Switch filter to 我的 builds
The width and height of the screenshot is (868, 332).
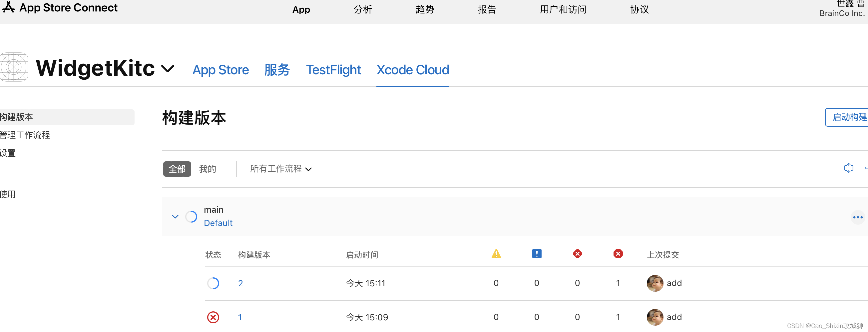208,169
